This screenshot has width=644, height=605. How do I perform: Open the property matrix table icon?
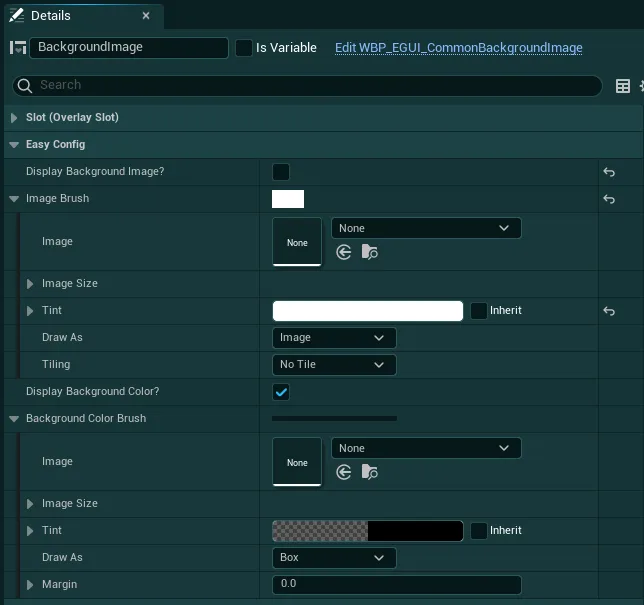point(623,86)
